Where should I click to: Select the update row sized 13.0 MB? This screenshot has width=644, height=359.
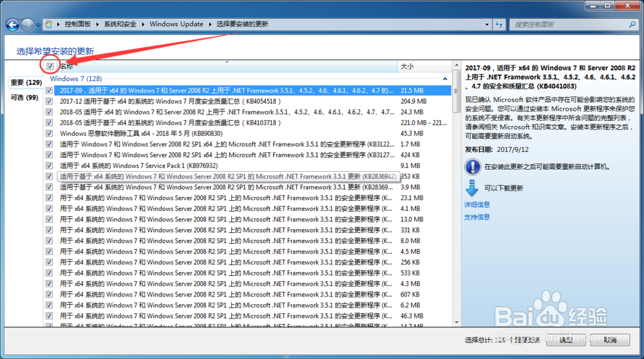pos(248,219)
